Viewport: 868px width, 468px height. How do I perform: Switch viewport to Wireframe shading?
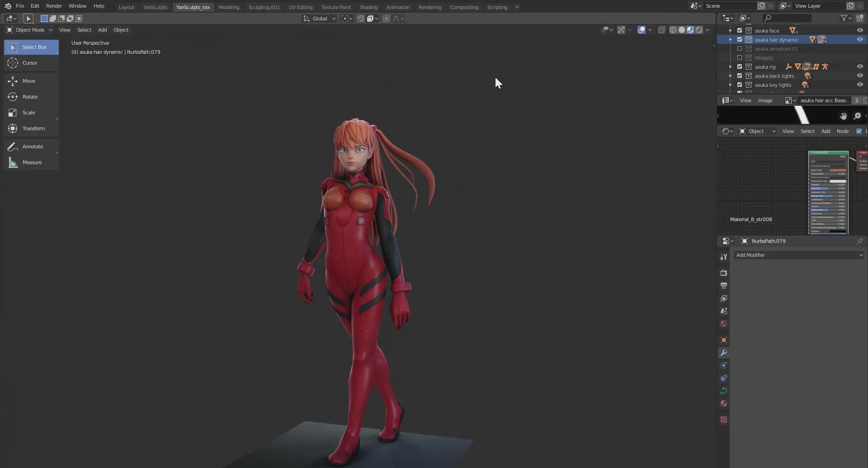pyautogui.click(x=673, y=30)
